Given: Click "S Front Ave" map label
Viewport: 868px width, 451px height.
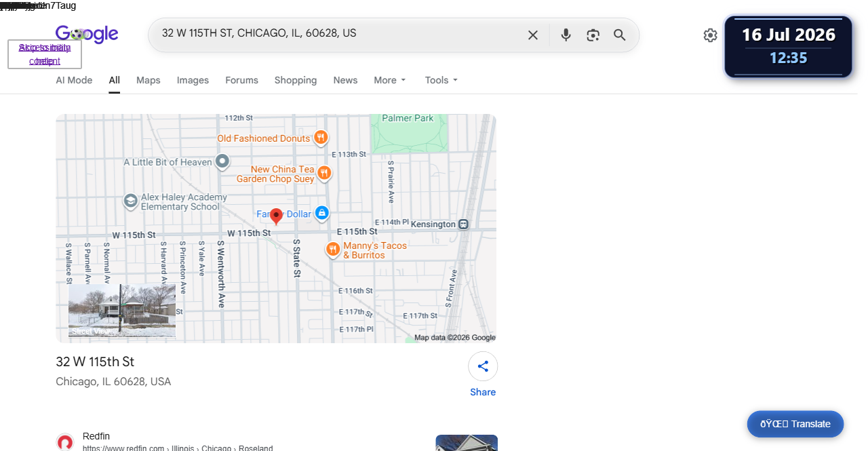Looking at the screenshot, I should tap(450, 288).
